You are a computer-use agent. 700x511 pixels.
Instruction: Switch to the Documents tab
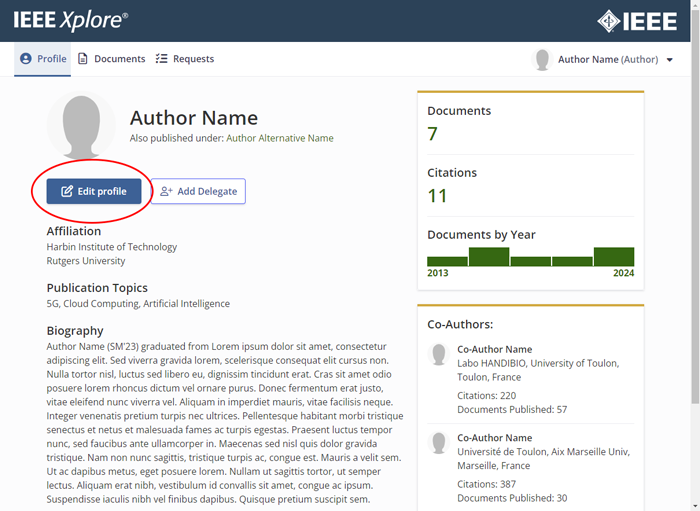point(112,59)
